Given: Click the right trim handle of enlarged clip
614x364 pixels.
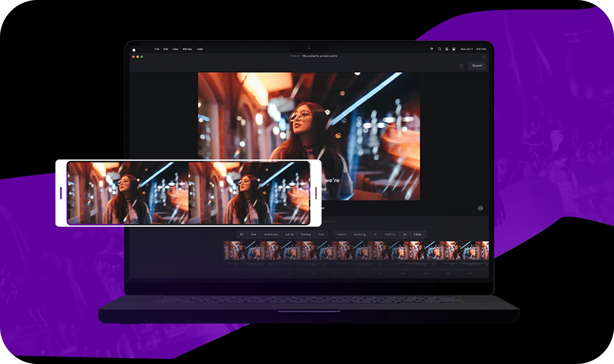Looking at the screenshot, I should point(316,193).
